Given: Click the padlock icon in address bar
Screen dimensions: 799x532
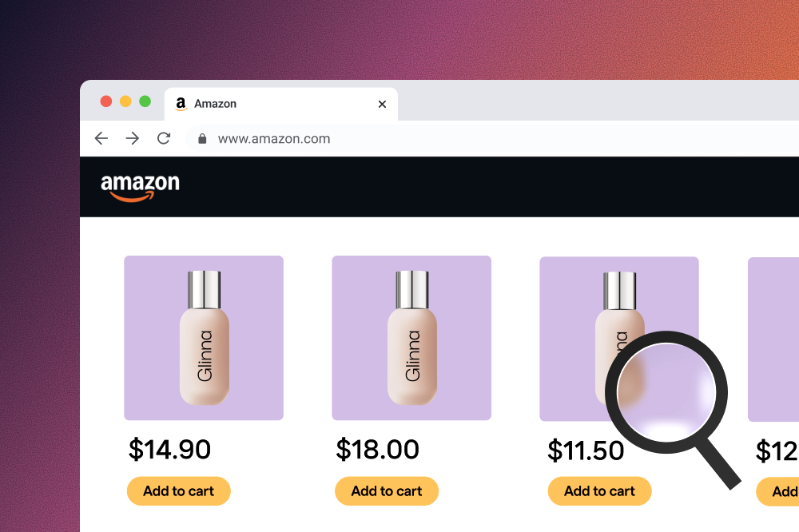Looking at the screenshot, I should coord(202,139).
